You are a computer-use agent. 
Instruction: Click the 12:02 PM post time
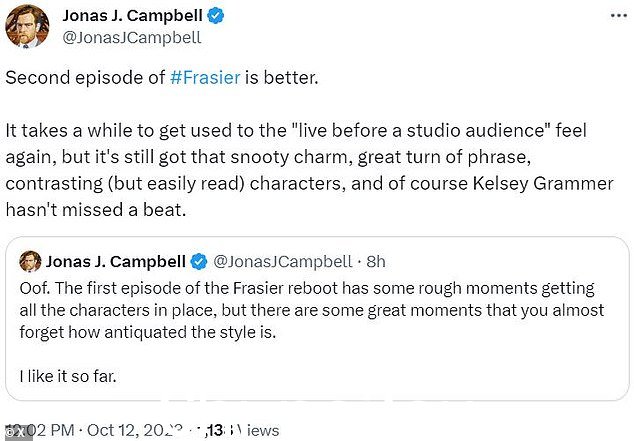[x=40, y=430]
